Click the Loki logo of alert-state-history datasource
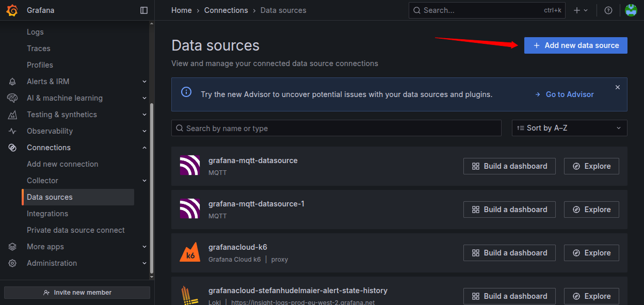The image size is (644, 305). [x=190, y=295]
